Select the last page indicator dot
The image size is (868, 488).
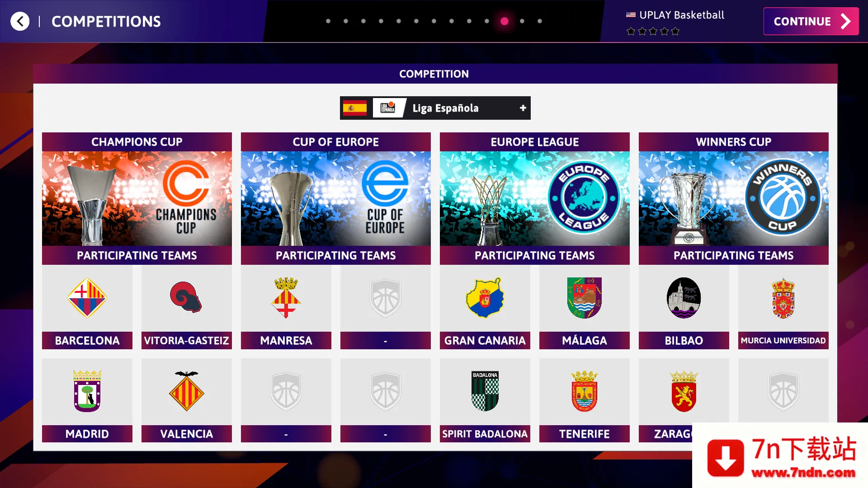click(x=540, y=21)
